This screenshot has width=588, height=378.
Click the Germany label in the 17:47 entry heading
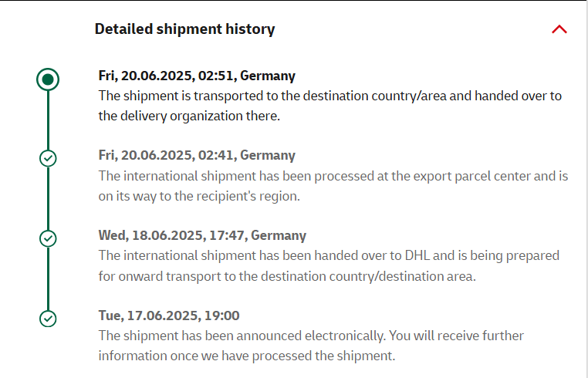coord(279,235)
